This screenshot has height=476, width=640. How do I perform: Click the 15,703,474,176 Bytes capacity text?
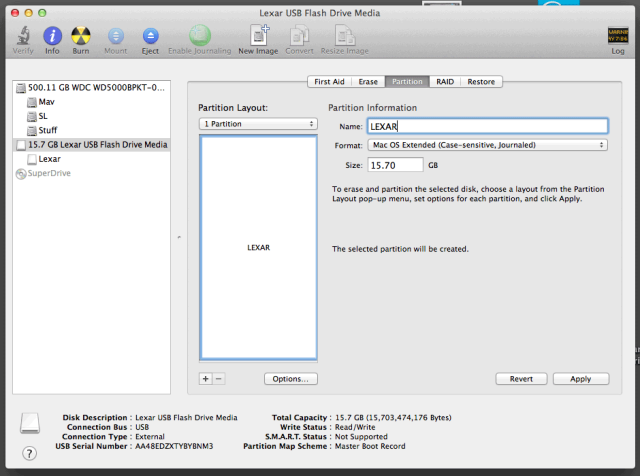[x=409, y=418]
